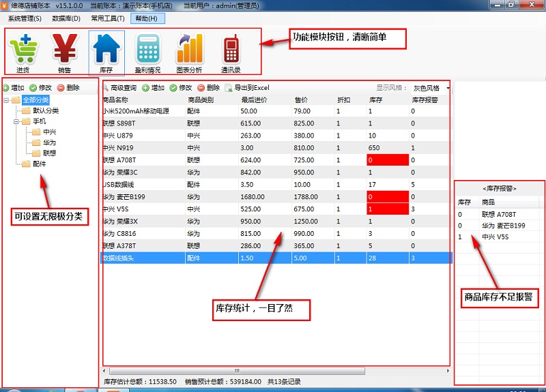Click 增加 in the category panel

tap(14, 88)
